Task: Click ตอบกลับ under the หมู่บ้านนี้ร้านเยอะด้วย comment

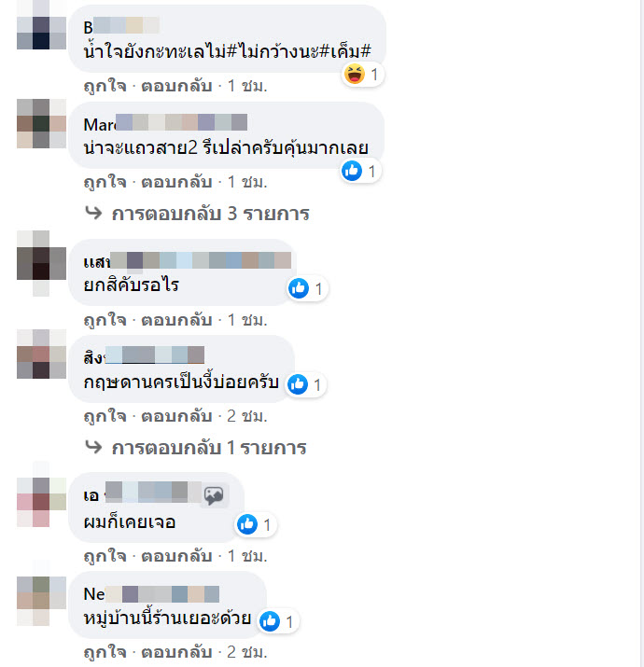Action: 176,652
